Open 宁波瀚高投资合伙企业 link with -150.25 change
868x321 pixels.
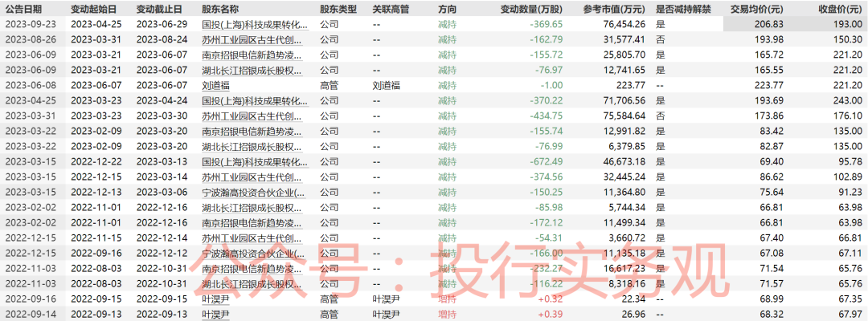pos(253,193)
